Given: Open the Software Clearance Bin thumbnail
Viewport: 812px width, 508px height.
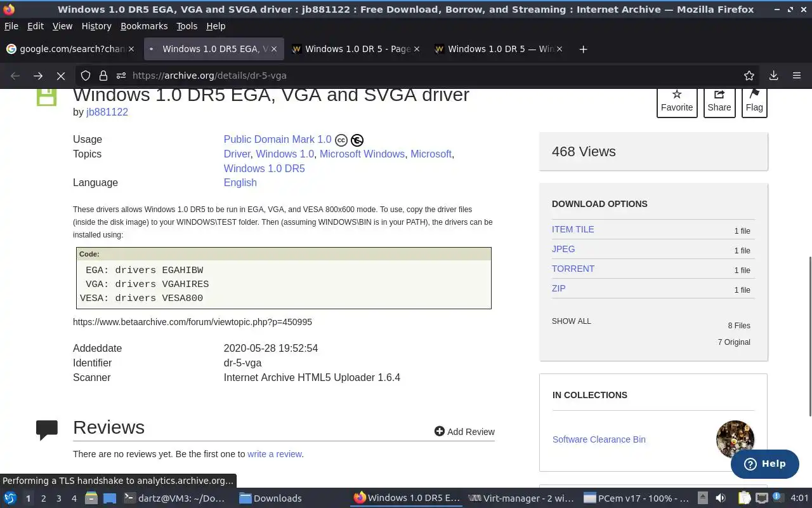Looking at the screenshot, I should 735,439.
